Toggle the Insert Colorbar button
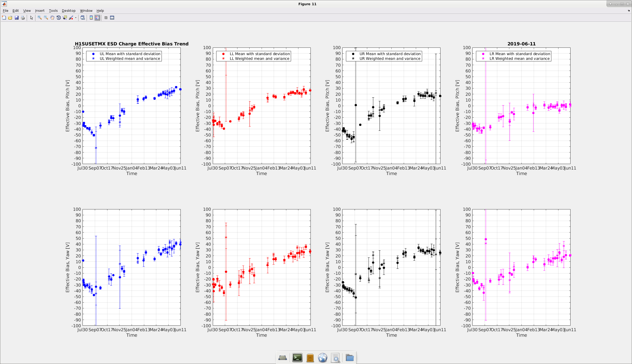The width and height of the screenshot is (632, 364). tap(91, 18)
